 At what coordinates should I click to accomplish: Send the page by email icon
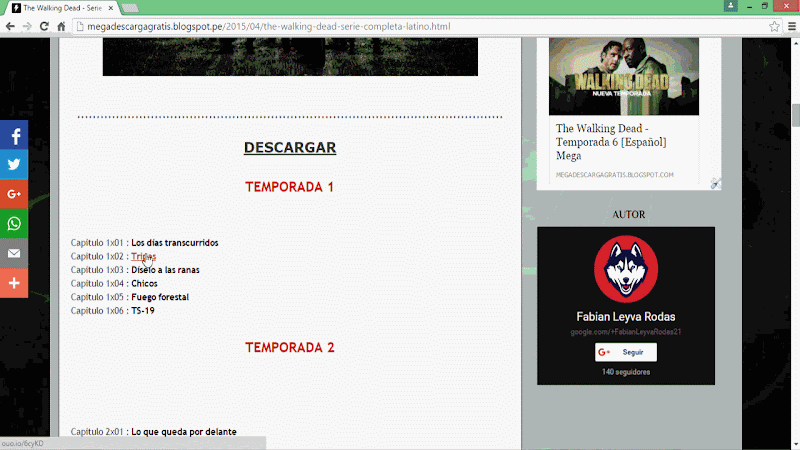point(14,253)
